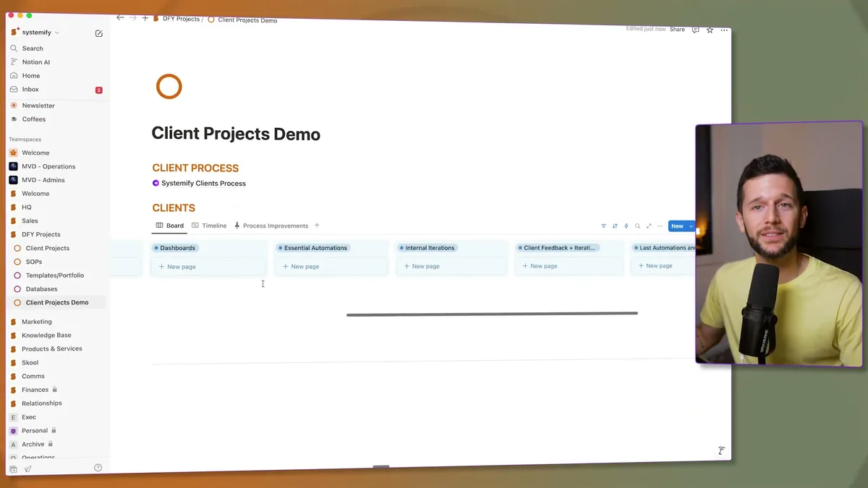Image resolution: width=868 pixels, height=488 pixels.
Task: Favorite the page using the star
Action: point(710,30)
